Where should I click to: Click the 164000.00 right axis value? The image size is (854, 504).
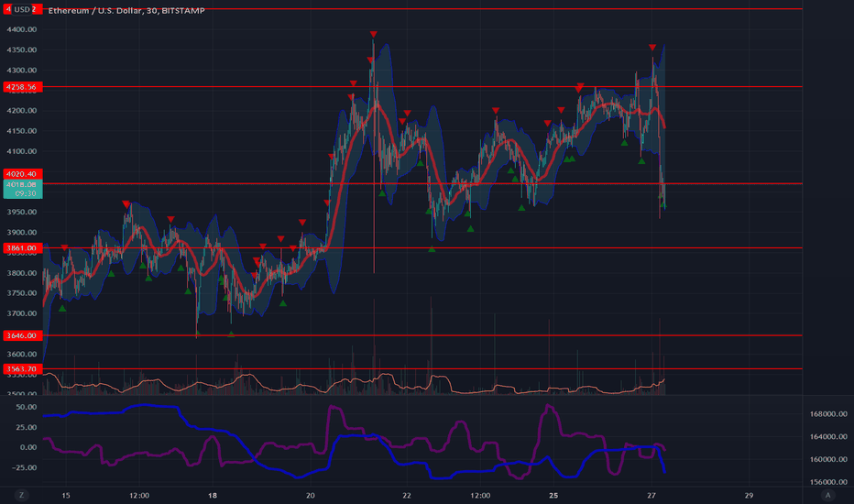tap(828, 436)
